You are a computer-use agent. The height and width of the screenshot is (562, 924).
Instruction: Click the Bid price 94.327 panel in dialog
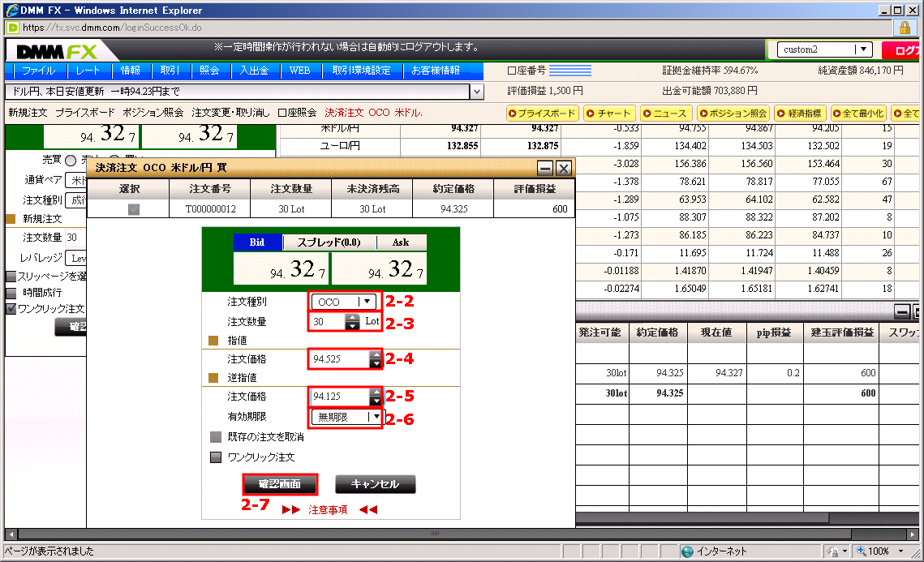281,269
